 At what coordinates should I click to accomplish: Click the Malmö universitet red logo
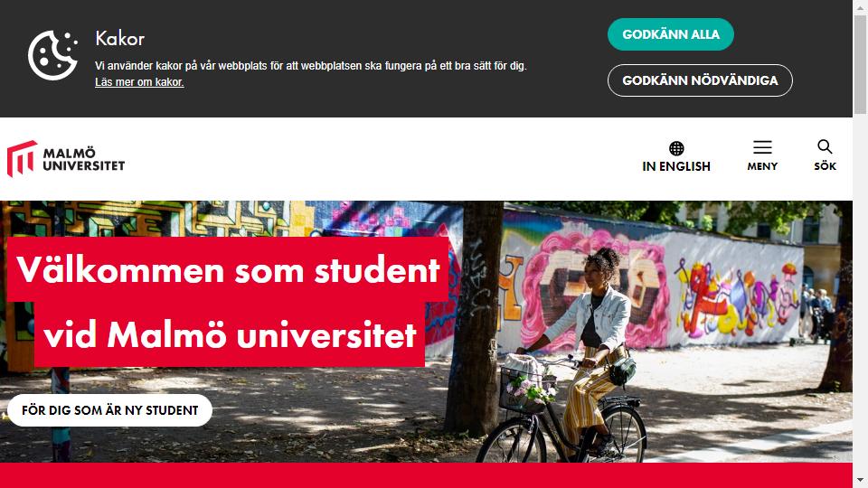pos(22,159)
